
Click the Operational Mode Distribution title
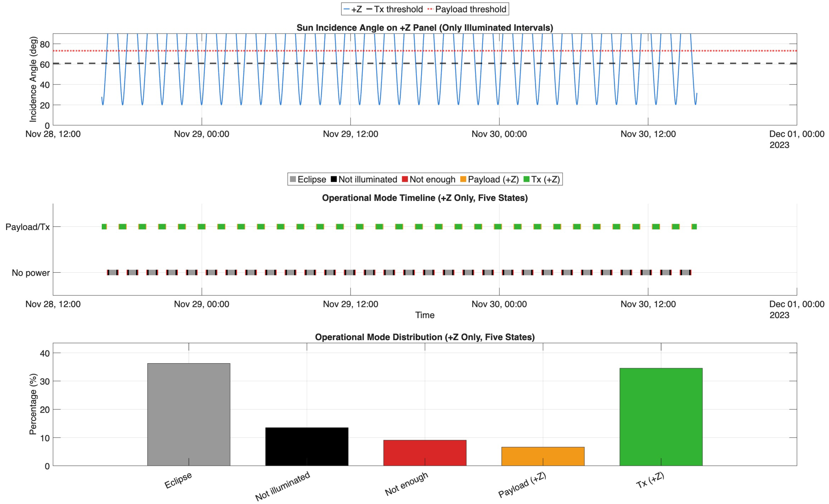(x=425, y=337)
